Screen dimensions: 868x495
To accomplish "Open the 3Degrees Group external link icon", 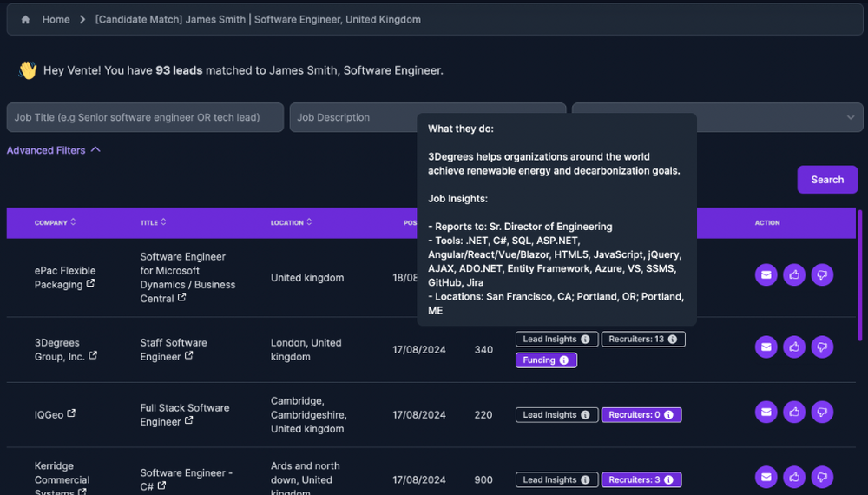I will [x=93, y=356].
